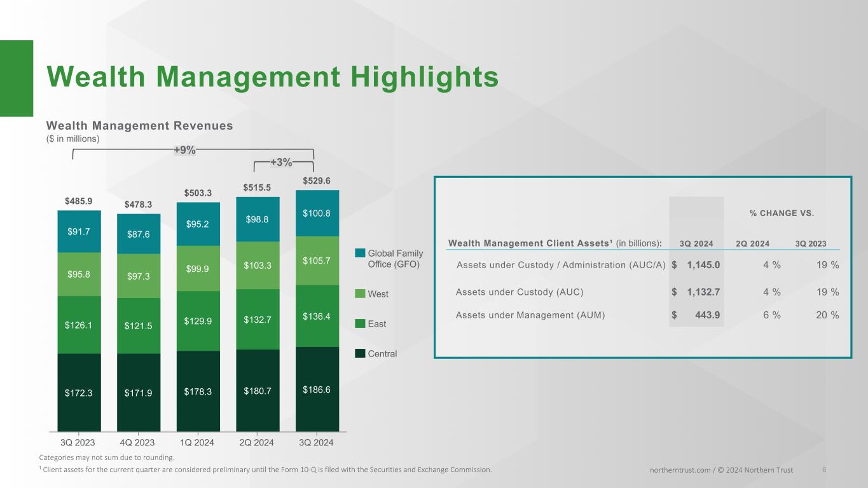Click the $97.3 West segment in 4Q 2023

coord(139,276)
